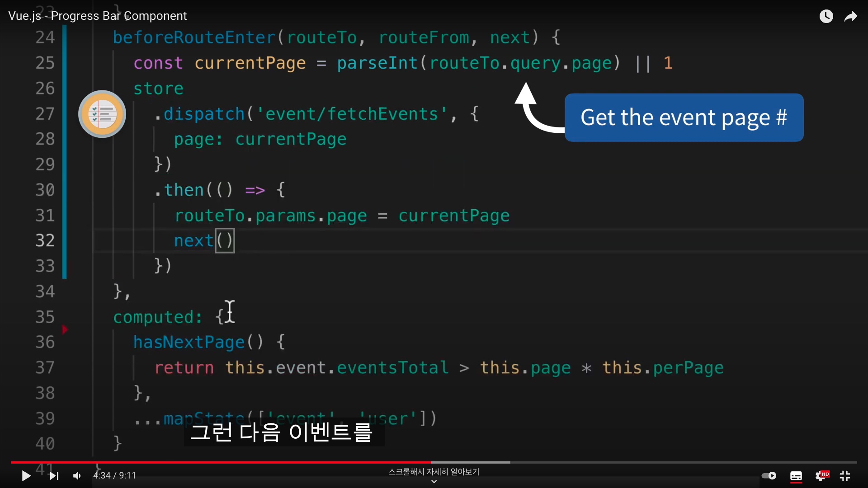This screenshot has width=868, height=488.
Task: Click the 4:34 / 9:11 time display
Action: pos(114,476)
